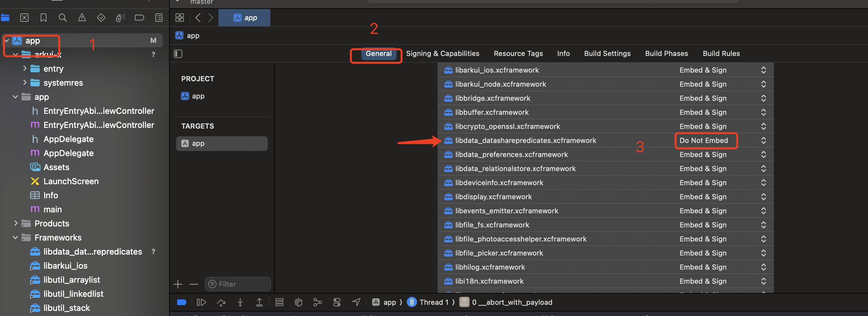Click the step into debug icon

coord(240,302)
